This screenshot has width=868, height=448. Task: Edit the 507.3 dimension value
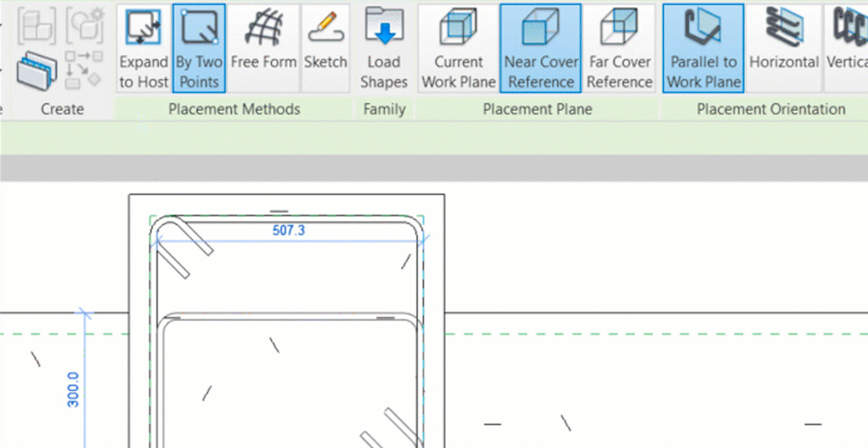pos(289,230)
